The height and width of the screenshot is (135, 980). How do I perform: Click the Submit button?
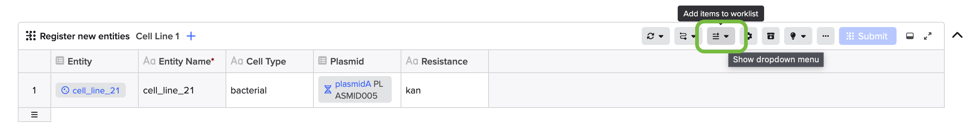(867, 36)
